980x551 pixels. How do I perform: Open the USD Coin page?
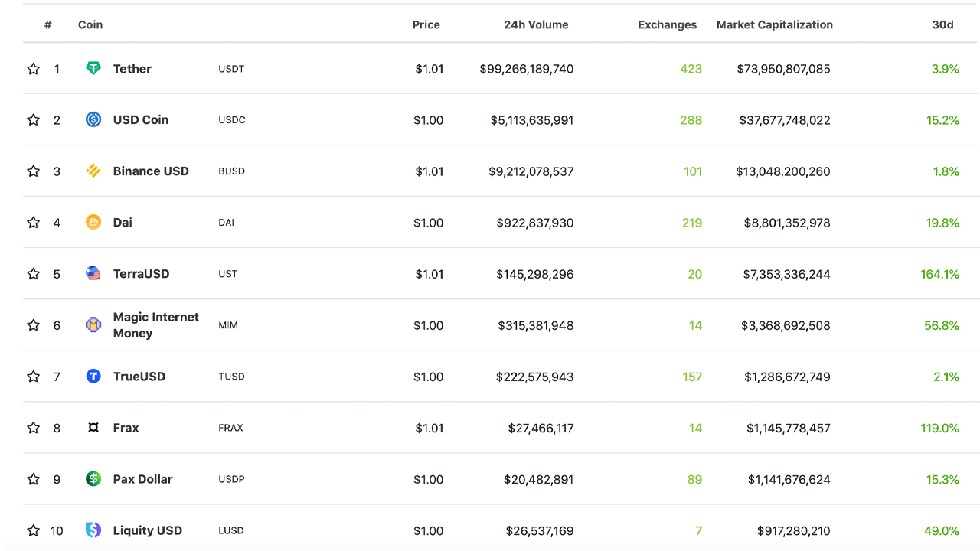click(x=141, y=120)
